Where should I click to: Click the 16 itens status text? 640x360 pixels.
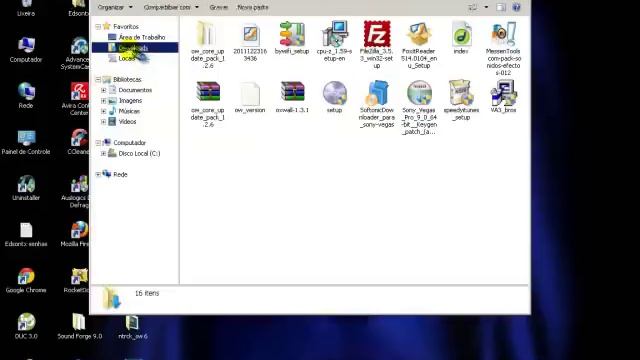click(147, 293)
